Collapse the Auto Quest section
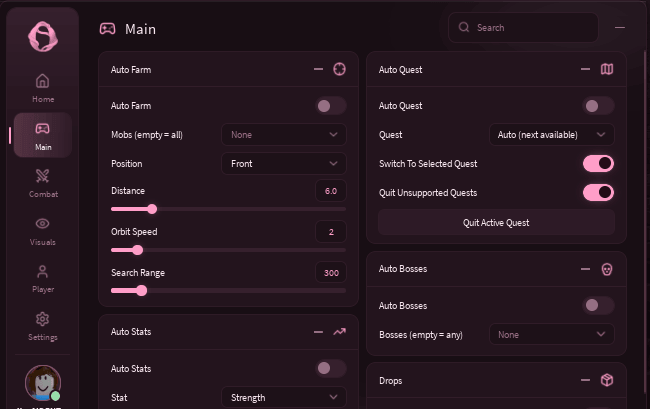The height and width of the screenshot is (409, 650). click(585, 69)
